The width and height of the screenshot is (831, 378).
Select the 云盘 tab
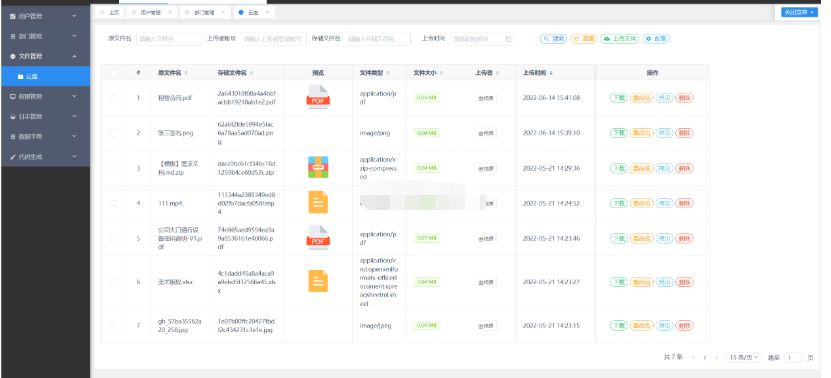pos(253,12)
